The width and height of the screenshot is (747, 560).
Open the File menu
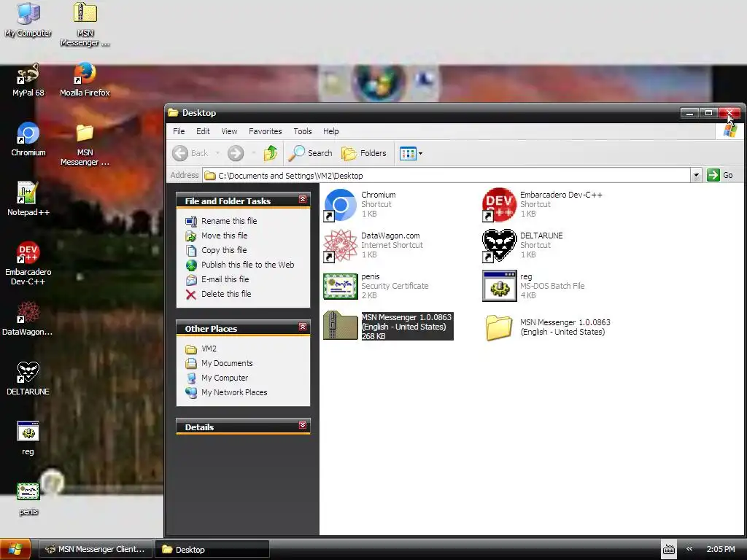point(179,131)
